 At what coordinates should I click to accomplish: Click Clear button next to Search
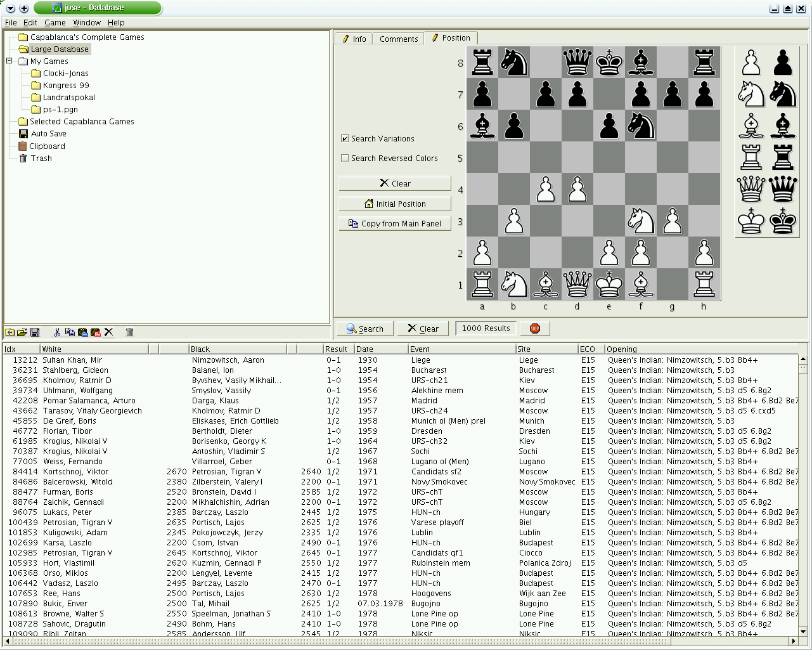click(423, 328)
